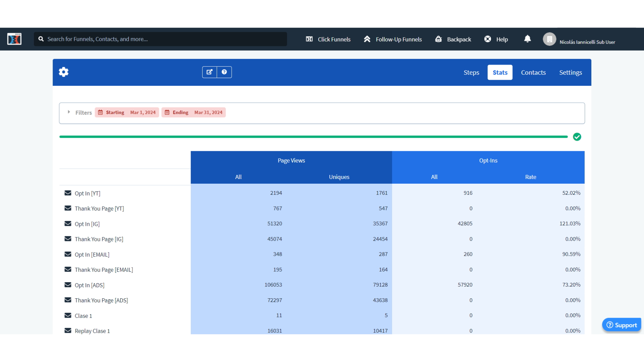The width and height of the screenshot is (644, 362).
Task: Click the Opt In [YT] envelope icon
Action: (68, 193)
